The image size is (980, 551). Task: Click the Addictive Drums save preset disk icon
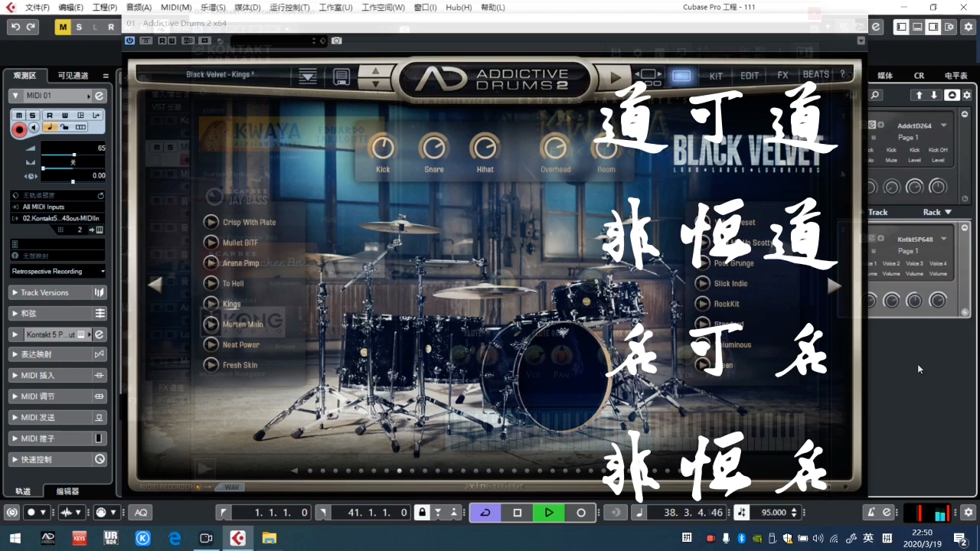click(x=341, y=77)
